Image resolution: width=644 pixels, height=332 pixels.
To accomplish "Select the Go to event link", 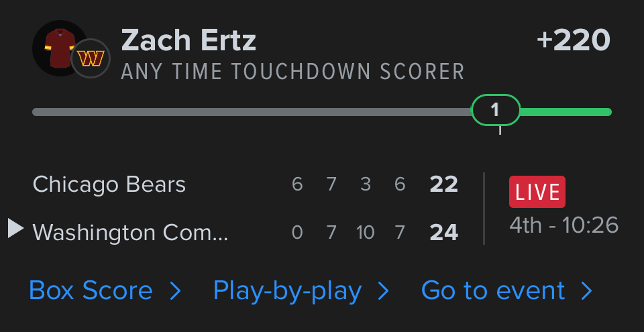I will 493,290.
